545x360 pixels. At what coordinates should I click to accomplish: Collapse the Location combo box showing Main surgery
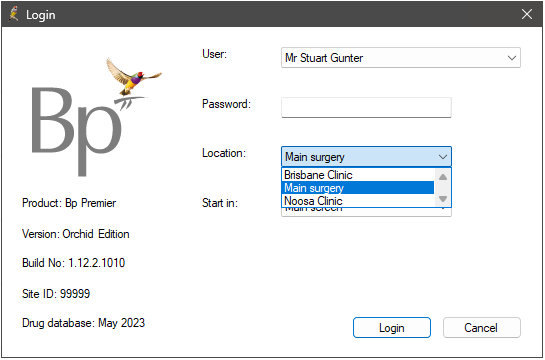tap(366, 157)
